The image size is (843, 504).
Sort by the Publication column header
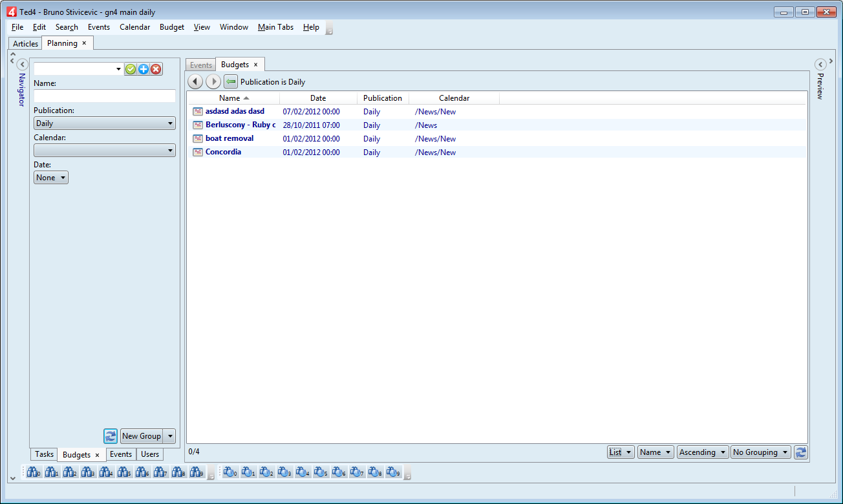tap(383, 98)
